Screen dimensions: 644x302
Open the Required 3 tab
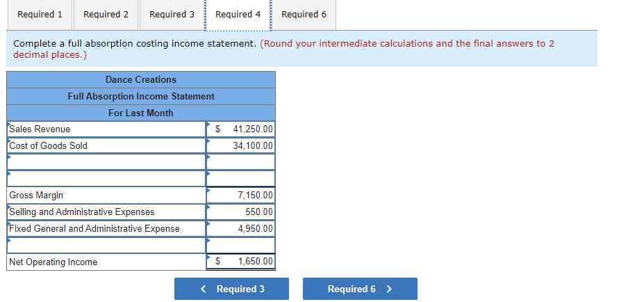pos(172,15)
